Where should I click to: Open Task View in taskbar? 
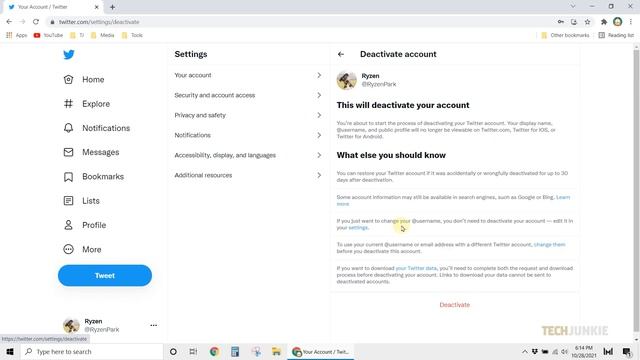pyautogui.click(x=193, y=351)
